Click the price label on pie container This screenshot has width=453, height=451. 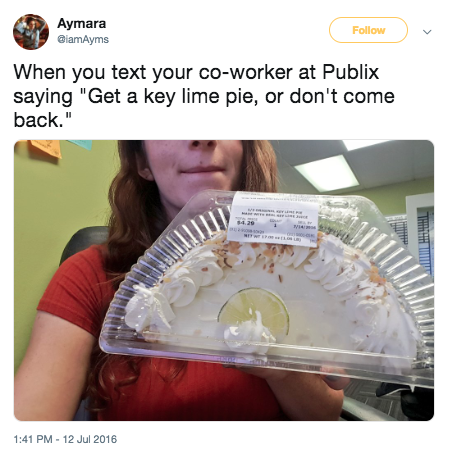pyautogui.click(x=273, y=219)
